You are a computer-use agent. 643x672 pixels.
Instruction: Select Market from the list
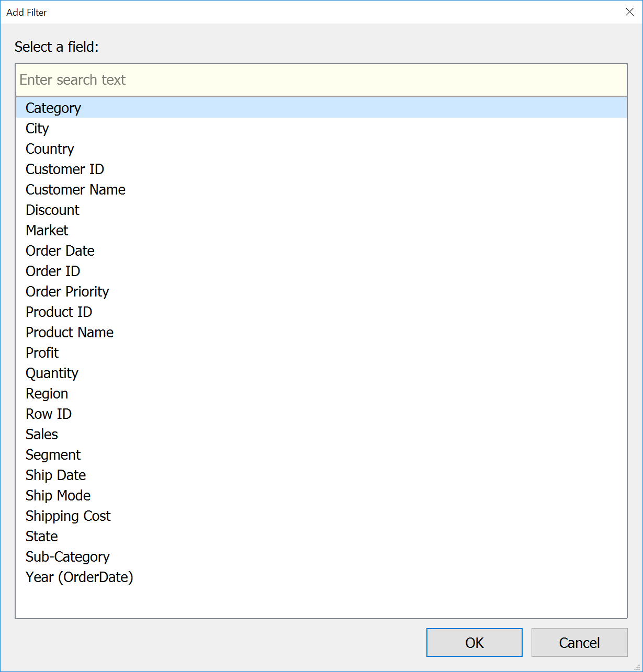coord(47,231)
